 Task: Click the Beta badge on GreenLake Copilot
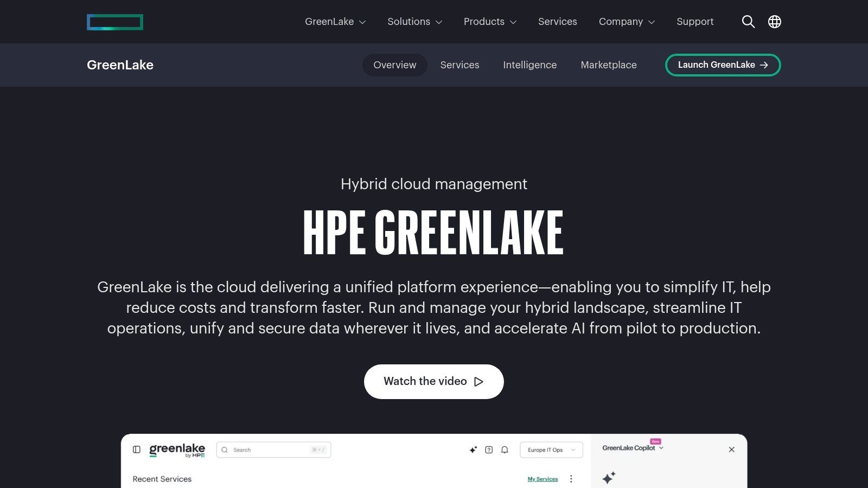655,441
